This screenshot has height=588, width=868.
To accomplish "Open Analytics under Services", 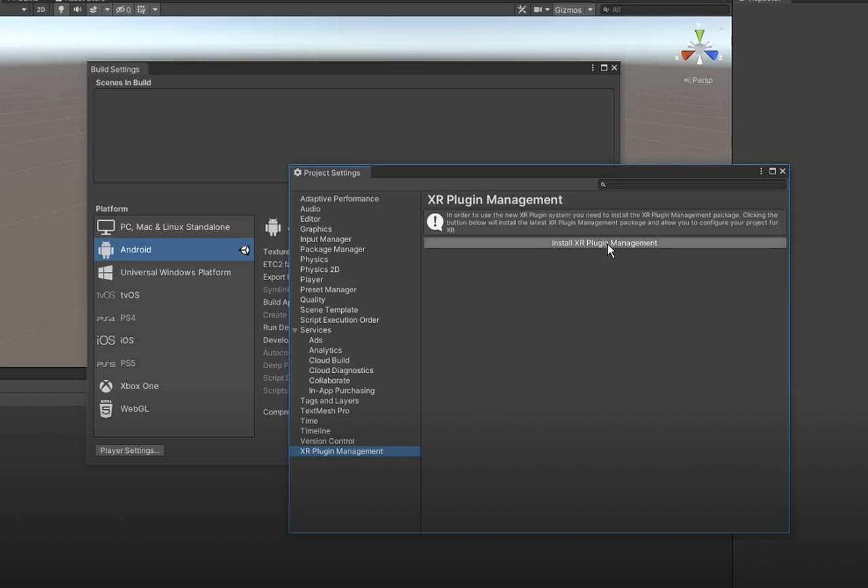I will point(325,351).
